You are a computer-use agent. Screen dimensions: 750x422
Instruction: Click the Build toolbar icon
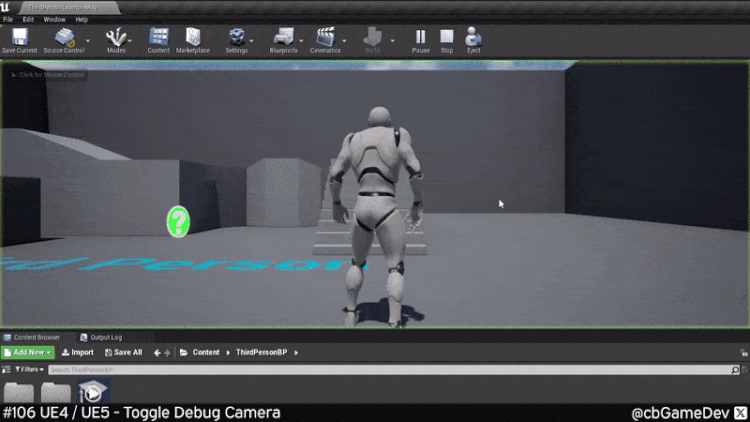[x=372, y=37]
